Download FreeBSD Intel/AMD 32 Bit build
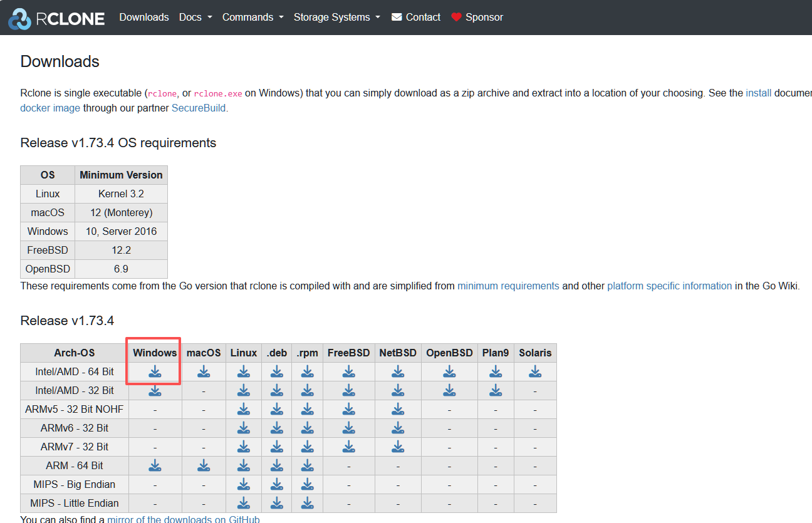 click(348, 391)
